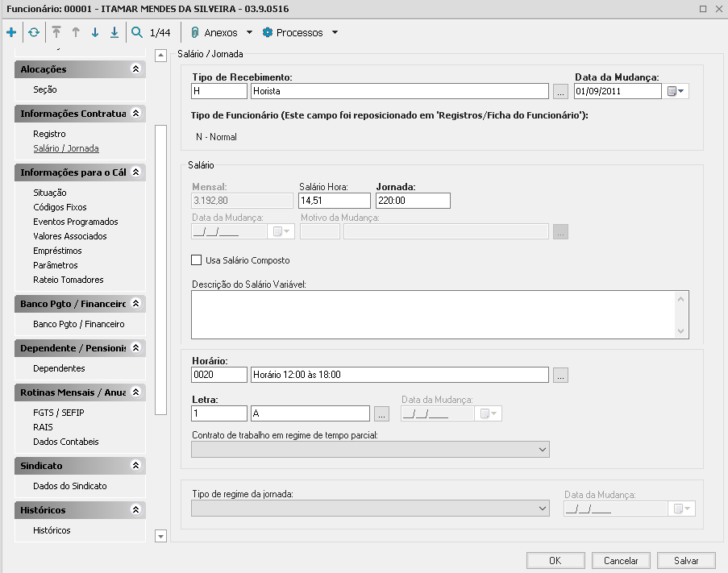This screenshot has height=573, width=728.
Task: Open the Anexos dropdown arrow
Action: click(x=249, y=32)
